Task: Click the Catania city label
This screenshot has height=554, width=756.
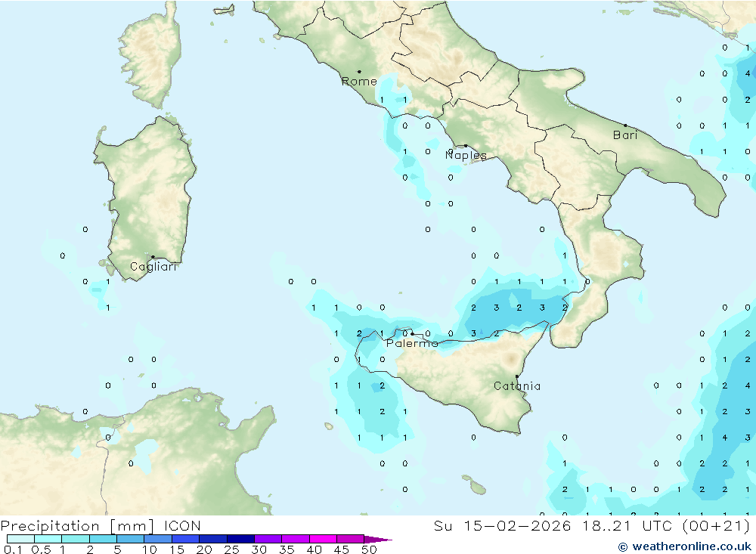Action: click(517, 386)
